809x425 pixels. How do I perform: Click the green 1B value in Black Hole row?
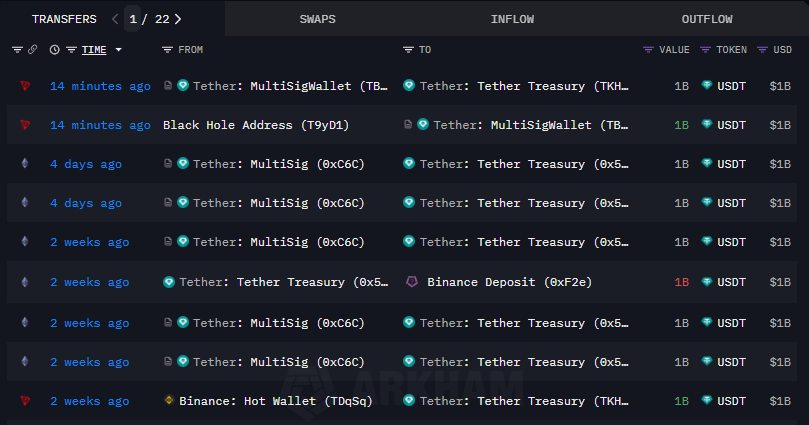[681, 125]
